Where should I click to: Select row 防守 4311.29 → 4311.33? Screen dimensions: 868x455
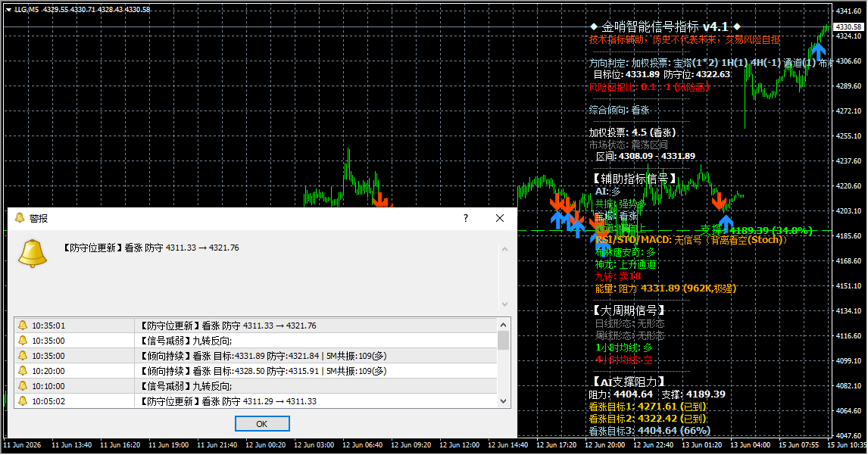256,401
